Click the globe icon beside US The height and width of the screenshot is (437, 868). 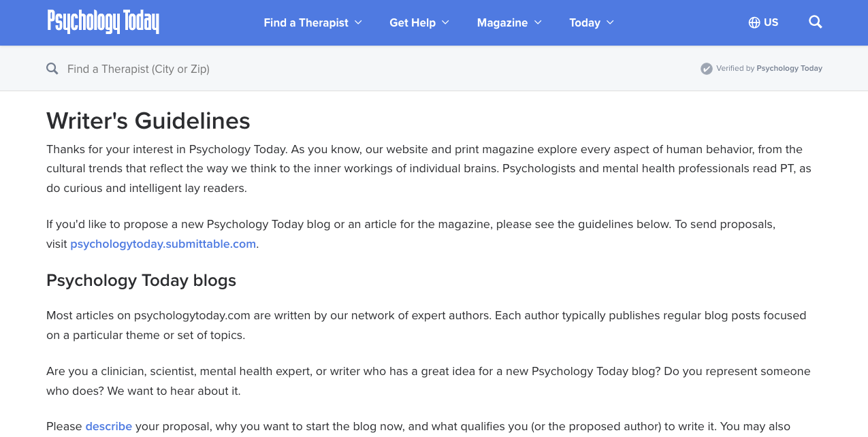[754, 22]
